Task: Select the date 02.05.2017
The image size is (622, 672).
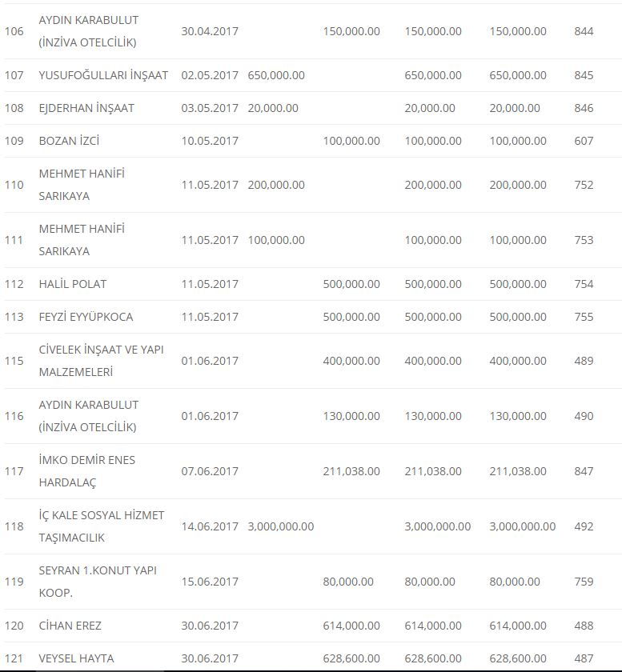Action: coord(210,75)
